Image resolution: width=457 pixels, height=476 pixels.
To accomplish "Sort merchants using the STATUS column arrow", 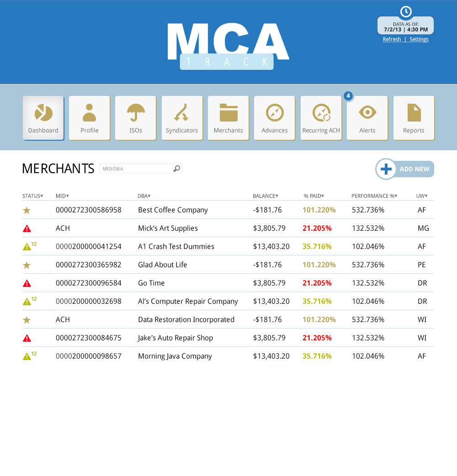I will click(x=43, y=196).
